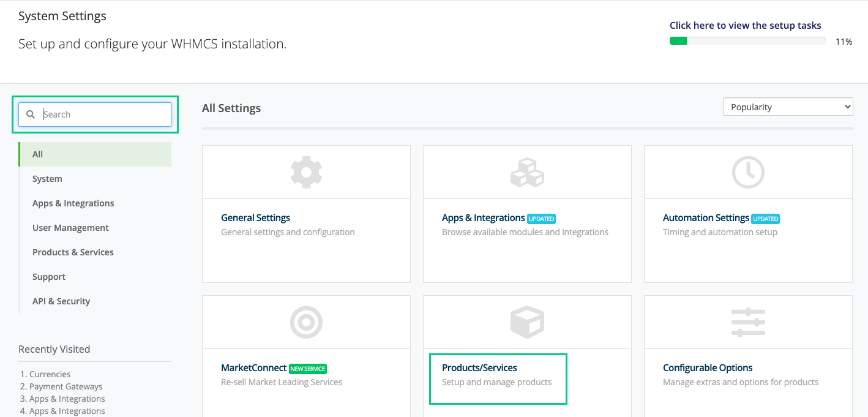Click the UPDATED badge on Apps & Integrations
868x417 pixels.
541,219
